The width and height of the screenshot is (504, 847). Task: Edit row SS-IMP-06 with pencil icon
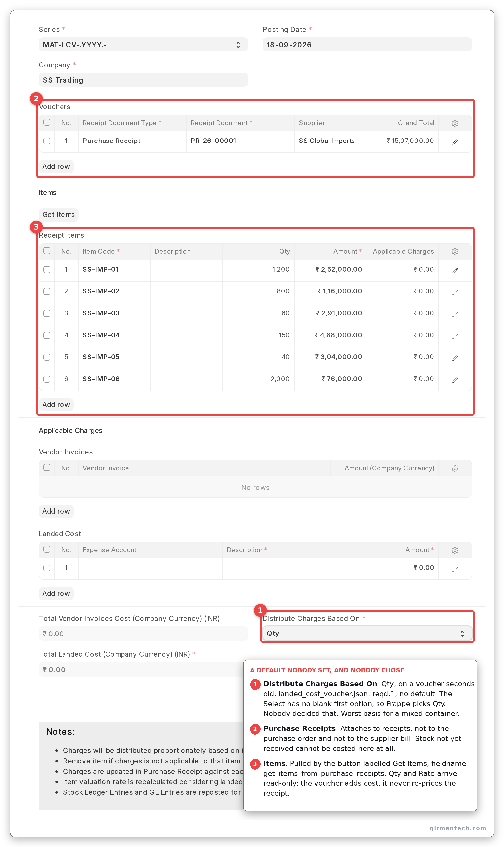point(455,380)
